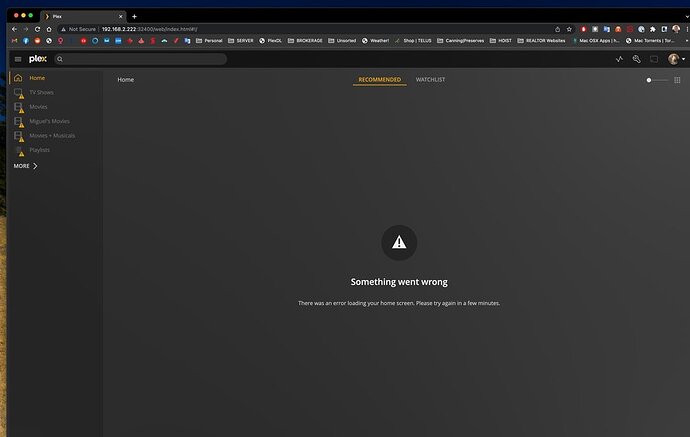690x437 pixels.
Task: Click the Plex search field
Action: [x=140, y=59]
